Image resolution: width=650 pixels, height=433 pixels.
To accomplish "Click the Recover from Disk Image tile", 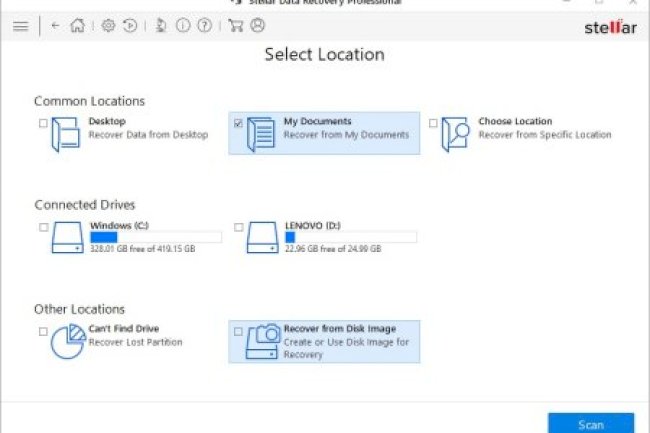I will pos(325,341).
